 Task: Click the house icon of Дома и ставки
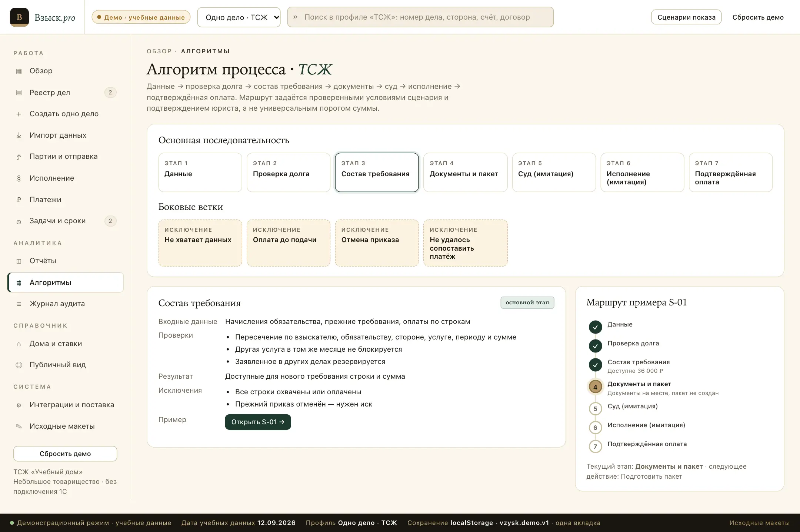19,344
